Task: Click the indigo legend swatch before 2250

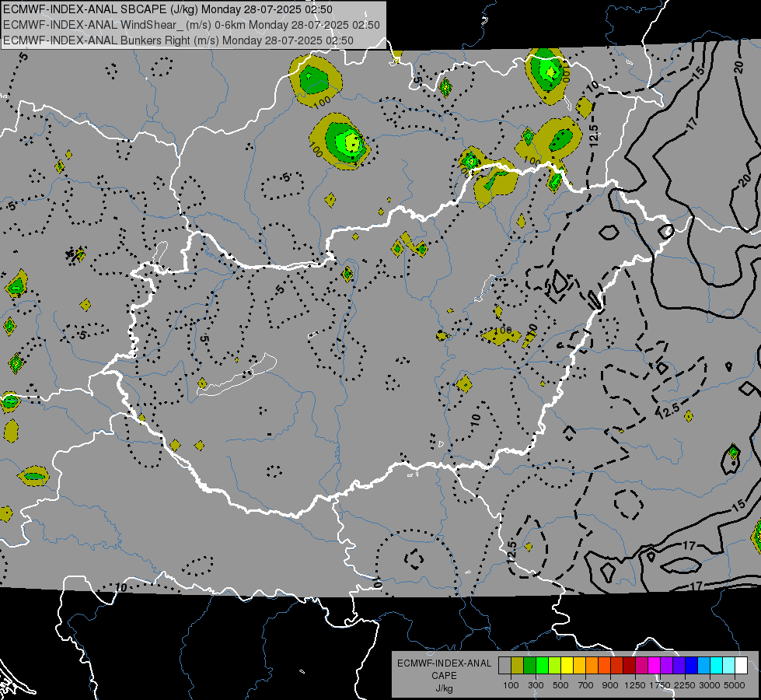Action: 679,666
